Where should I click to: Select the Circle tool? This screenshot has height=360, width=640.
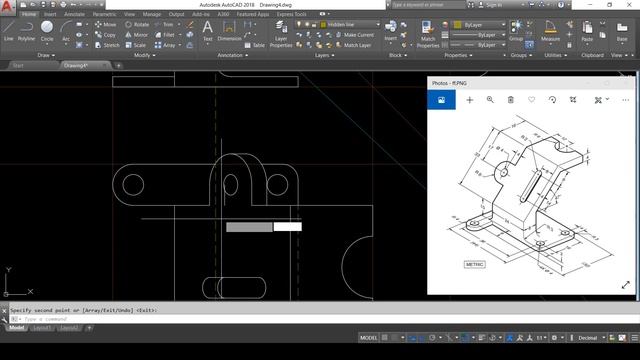click(x=47, y=31)
